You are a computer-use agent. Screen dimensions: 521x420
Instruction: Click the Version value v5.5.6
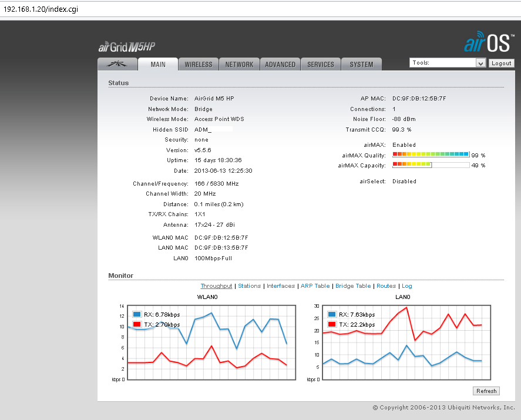click(x=203, y=150)
